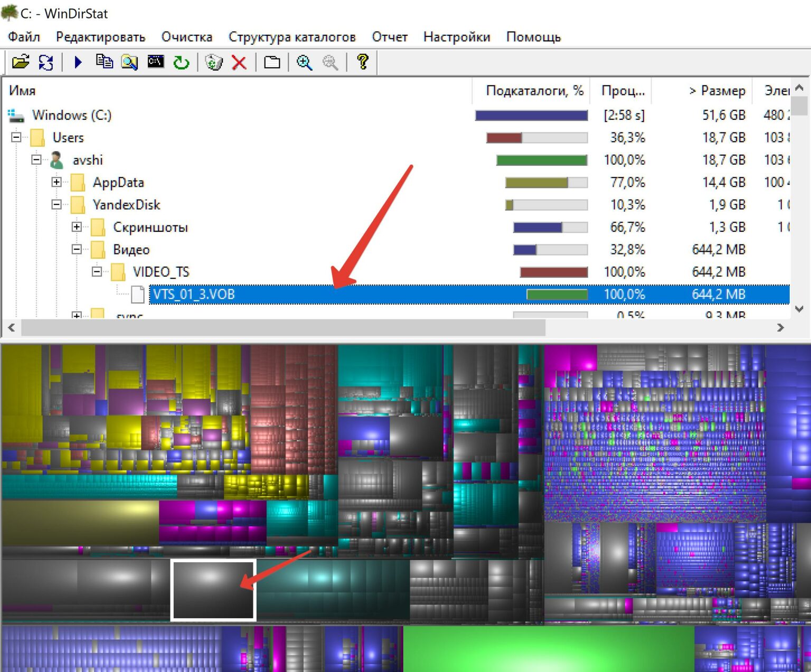Open the Файл menu
Screen dimensions: 811x672
[x=24, y=37]
